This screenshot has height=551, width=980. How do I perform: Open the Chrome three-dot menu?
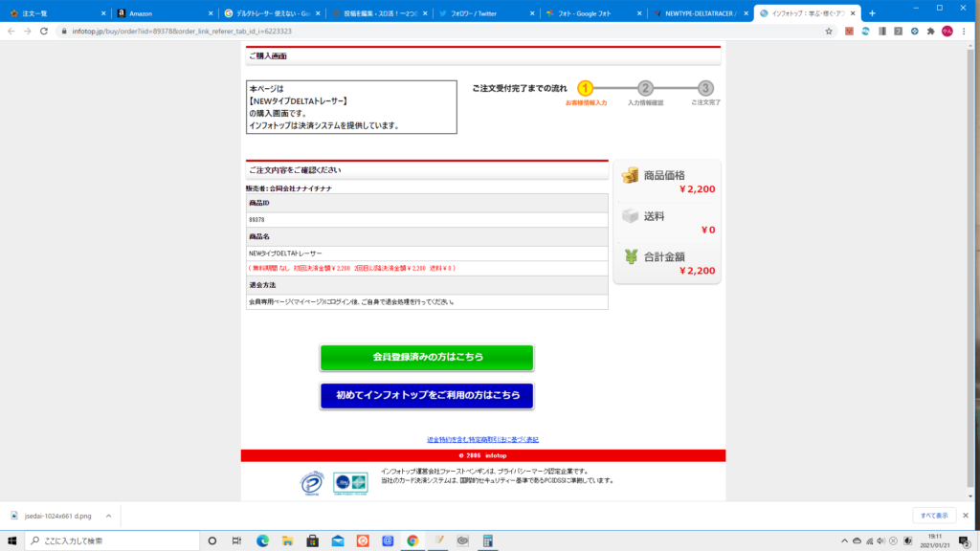[x=965, y=32]
